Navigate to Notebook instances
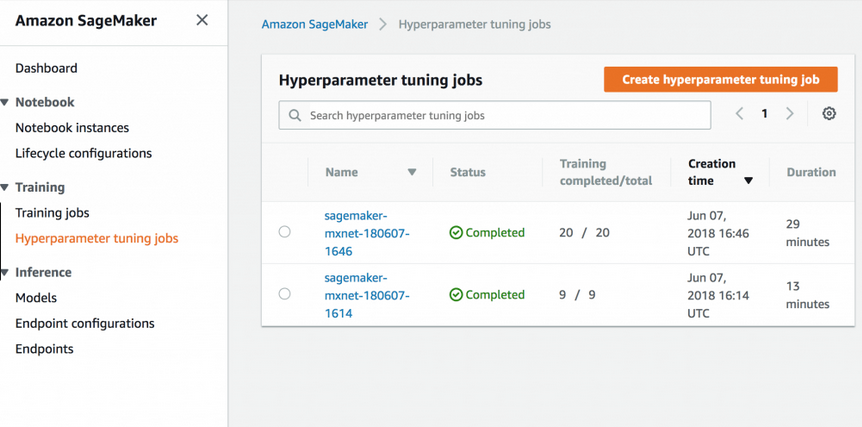862x427 pixels. [72, 128]
